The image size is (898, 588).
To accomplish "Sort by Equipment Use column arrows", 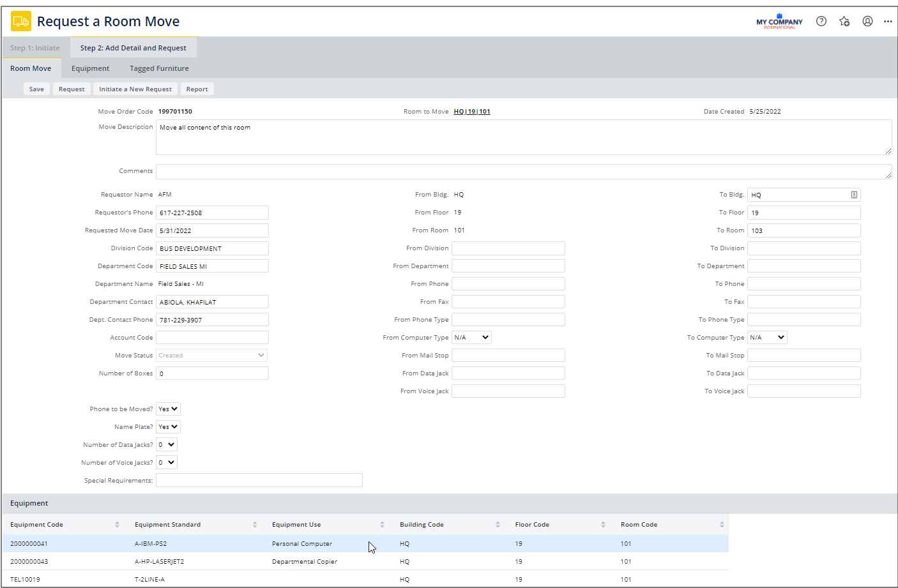I will 382,525.
